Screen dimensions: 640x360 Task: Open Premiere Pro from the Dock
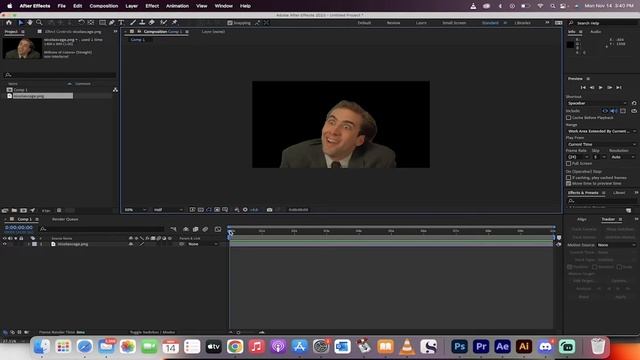(481, 347)
